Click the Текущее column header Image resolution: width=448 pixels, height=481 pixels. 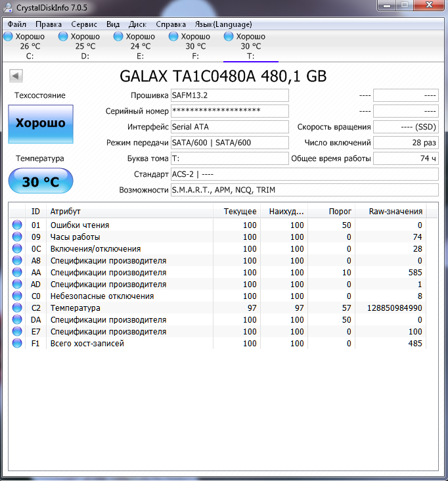click(236, 212)
